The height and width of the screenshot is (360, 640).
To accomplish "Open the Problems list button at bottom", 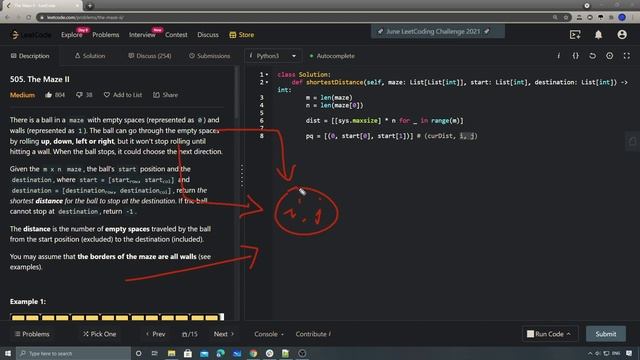I will point(32,334).
